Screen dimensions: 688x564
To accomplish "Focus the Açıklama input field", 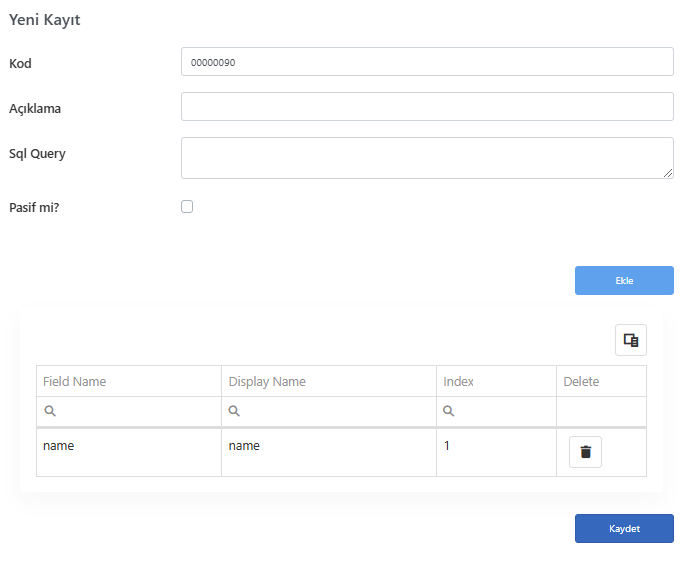I will (427, 107).
